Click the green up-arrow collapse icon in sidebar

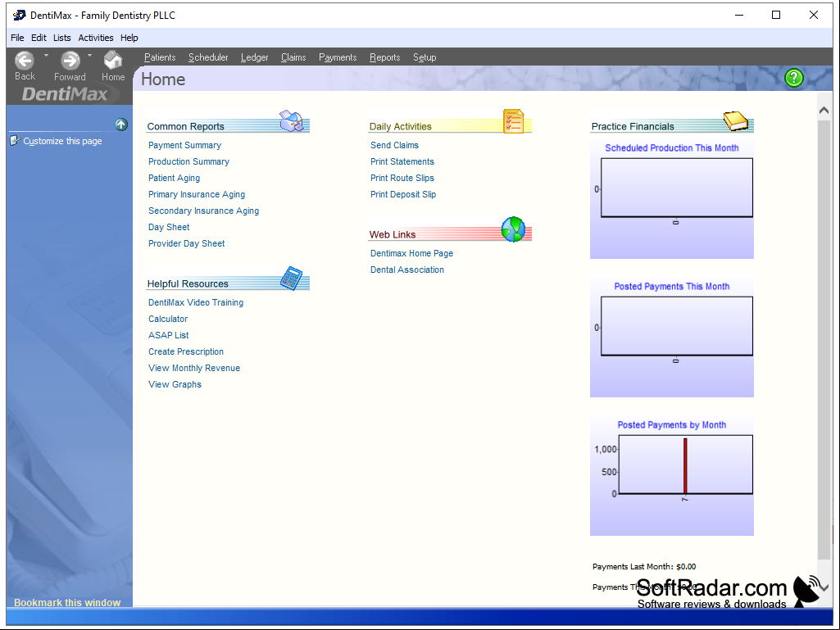point(121,125)
